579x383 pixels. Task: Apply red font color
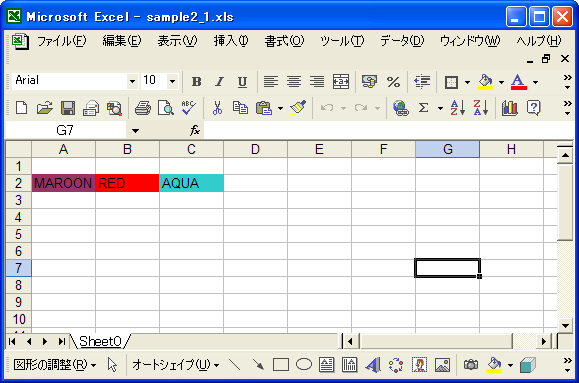click(x=518, y=82)
